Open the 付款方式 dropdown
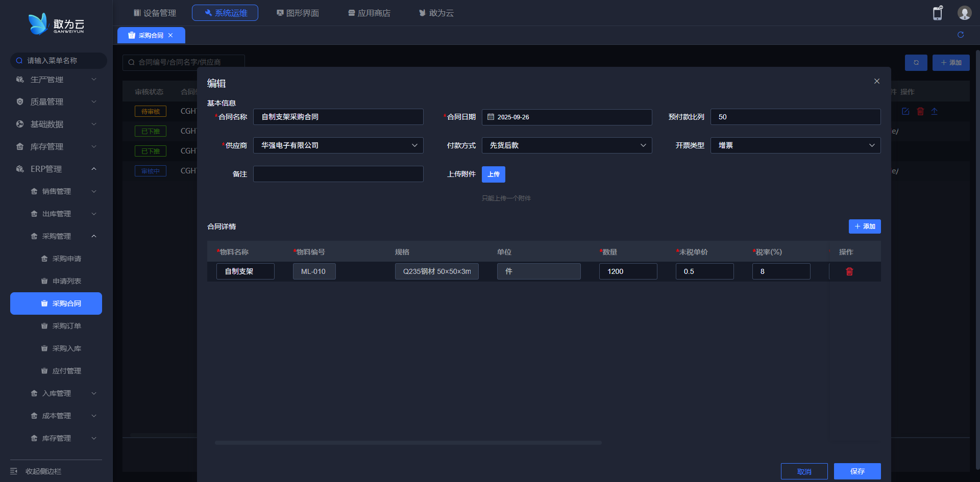 click(567, 145)
